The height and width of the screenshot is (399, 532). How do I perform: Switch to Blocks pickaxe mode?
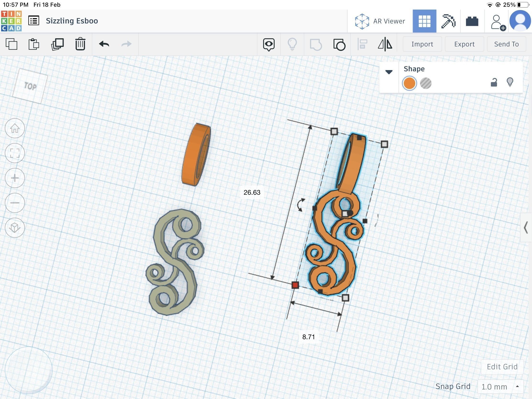point(448,21)
